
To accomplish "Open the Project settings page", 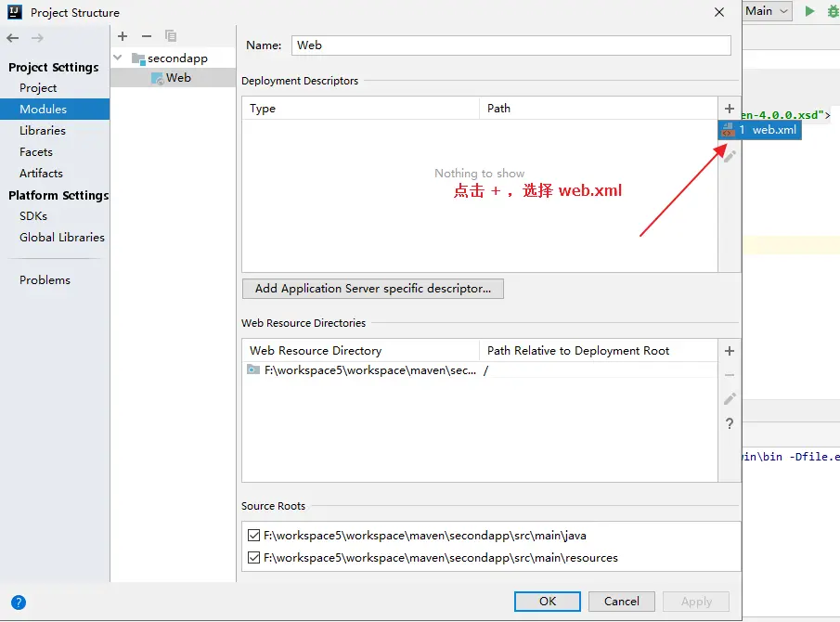I will click(x=38, y=88).
